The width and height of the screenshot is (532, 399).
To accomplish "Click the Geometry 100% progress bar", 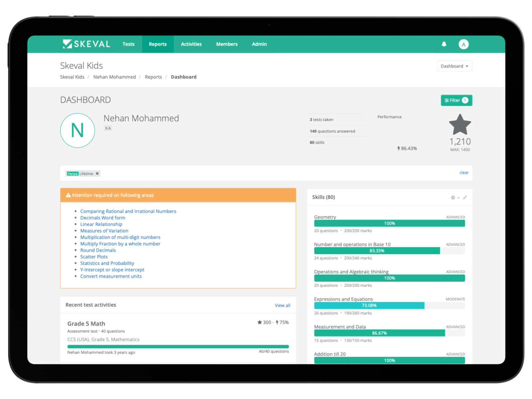I will [389, 223].
